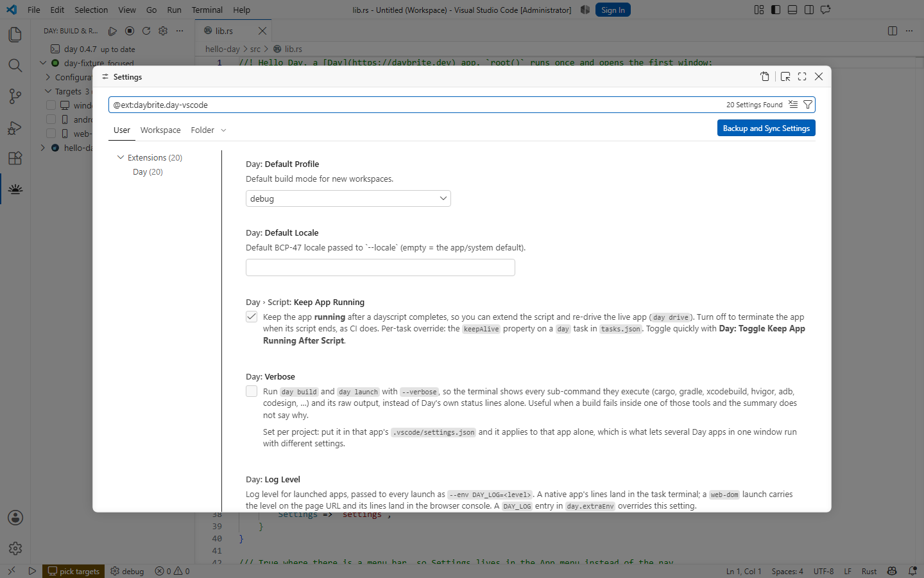The height and width of the screenshot is (578, 924).
Task: Toggle primary side bar layout icon
Action: click(776, 10)
